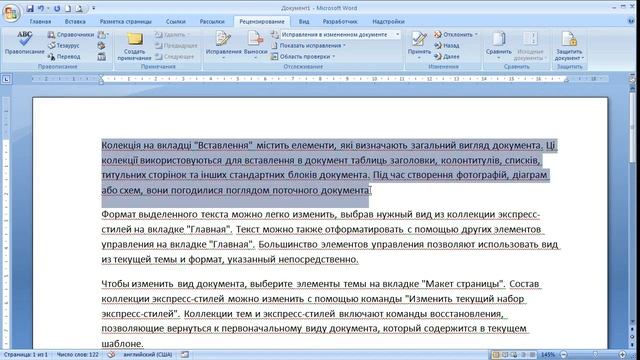The height and width of the screenshot is (360, 640).
Task: Go to Предыдущее comment
Action: click(176, 46)
